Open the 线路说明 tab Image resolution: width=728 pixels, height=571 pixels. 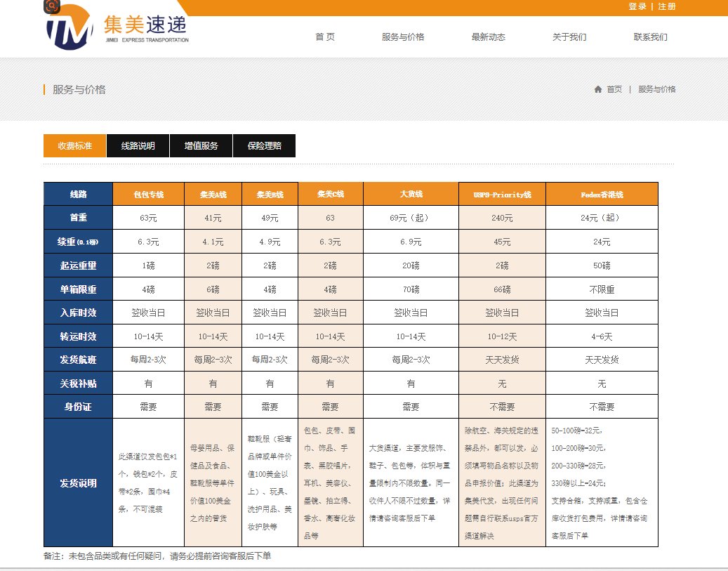[x=138, y=145]
